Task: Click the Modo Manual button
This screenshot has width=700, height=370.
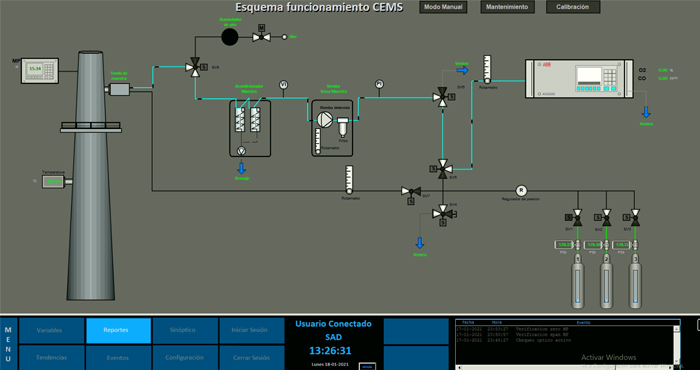Action: point(443,7)
